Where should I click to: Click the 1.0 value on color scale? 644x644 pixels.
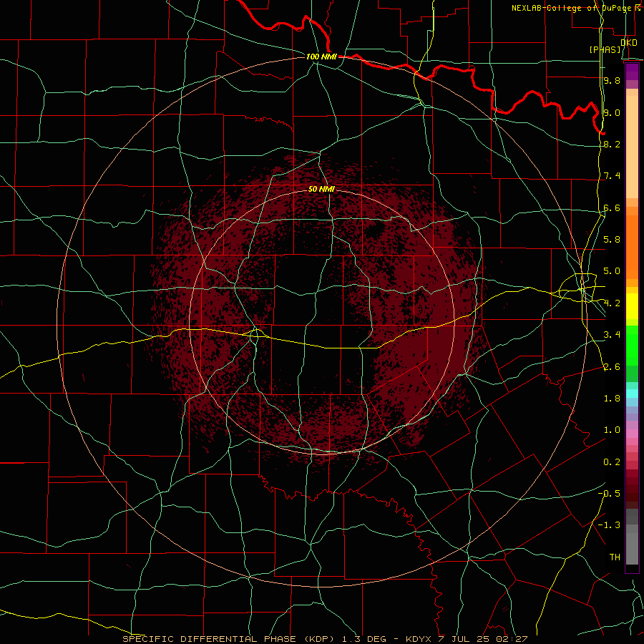tap(612, 430)
